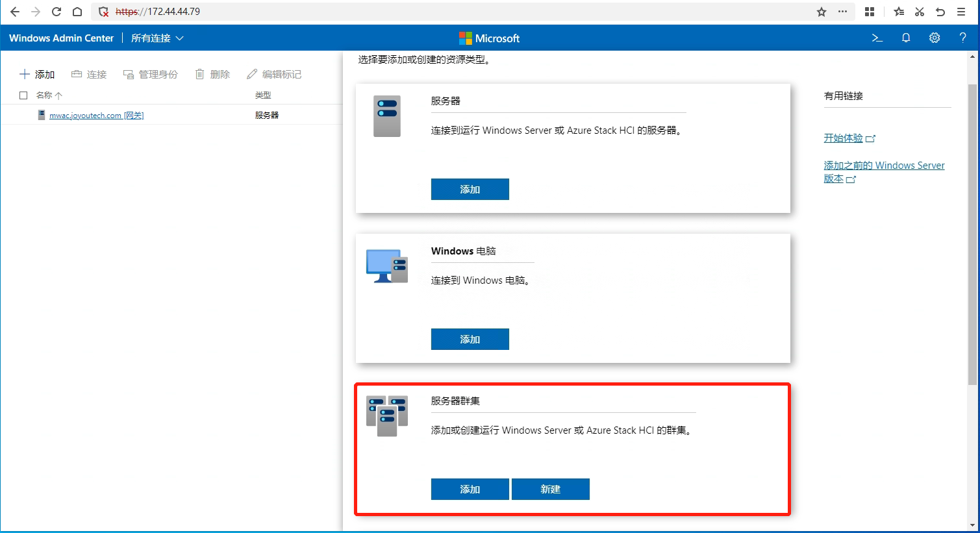The image size is (980, 533).
Task: Open the mwac.joyoutech.com gateway link
Action: pos(96,115)
